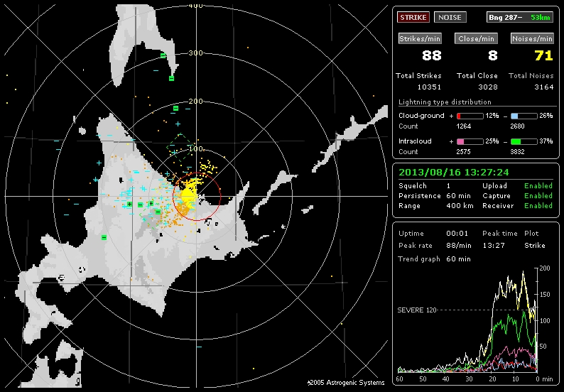564x392 pixels.
Task: Click the pink positive intracloud bar
Action: [x=469, y=141]
